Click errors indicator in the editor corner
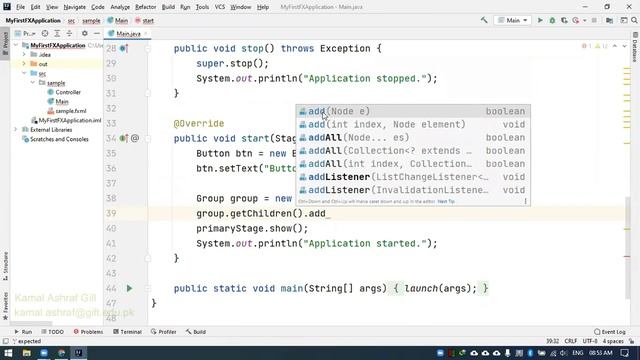 (x=595, y=46)
